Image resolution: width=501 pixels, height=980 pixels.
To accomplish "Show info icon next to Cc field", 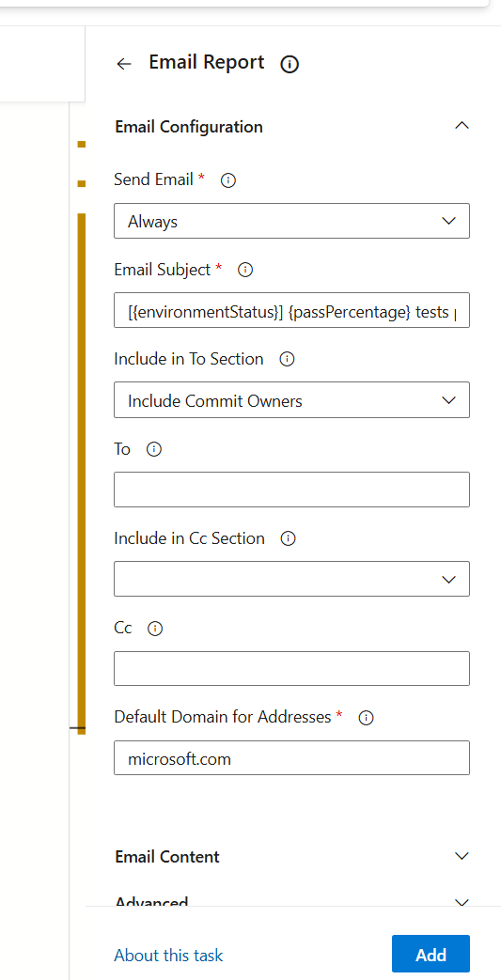I will (155, 629).
